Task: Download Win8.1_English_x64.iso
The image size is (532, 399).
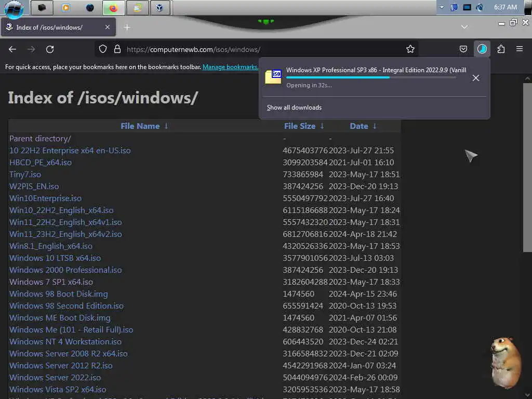Action: (51, 246)
